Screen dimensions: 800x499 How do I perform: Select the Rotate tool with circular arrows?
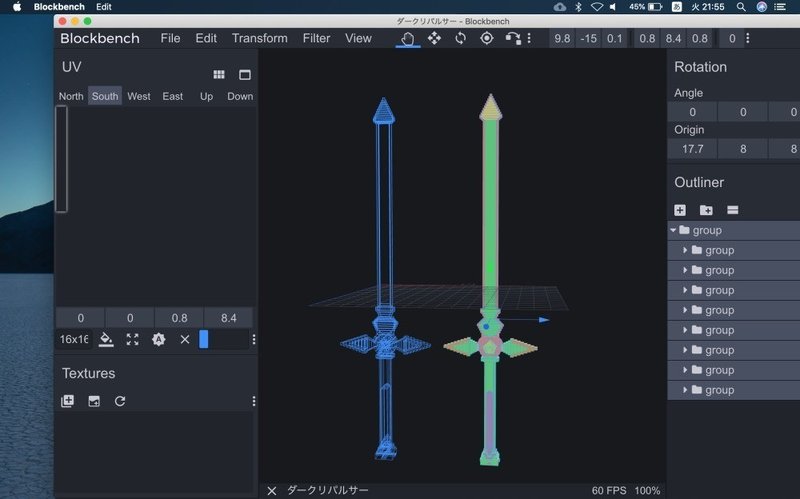(460, 38)
